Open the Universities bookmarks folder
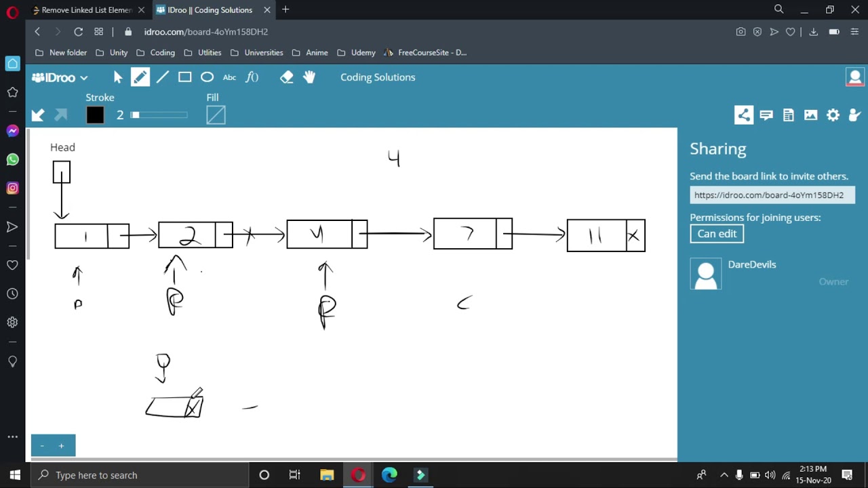The image size is (868, 488). [257, 52]
